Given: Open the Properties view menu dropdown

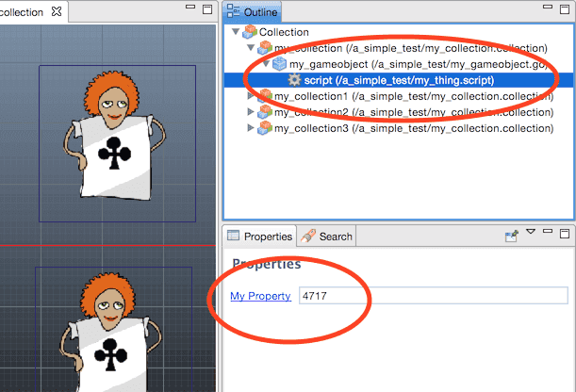Looking at the screenshot, I should pos(531,234).
